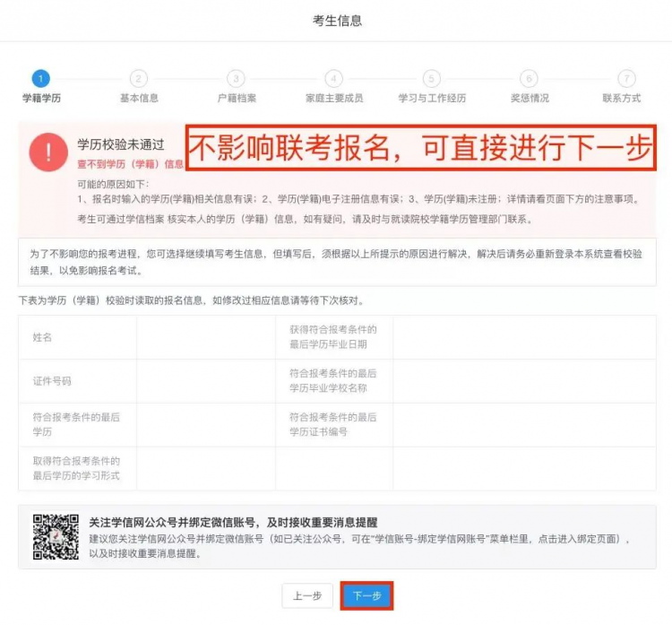
Task: Click the 可能的原因如下 text line
Action: (x=113, y=185)
